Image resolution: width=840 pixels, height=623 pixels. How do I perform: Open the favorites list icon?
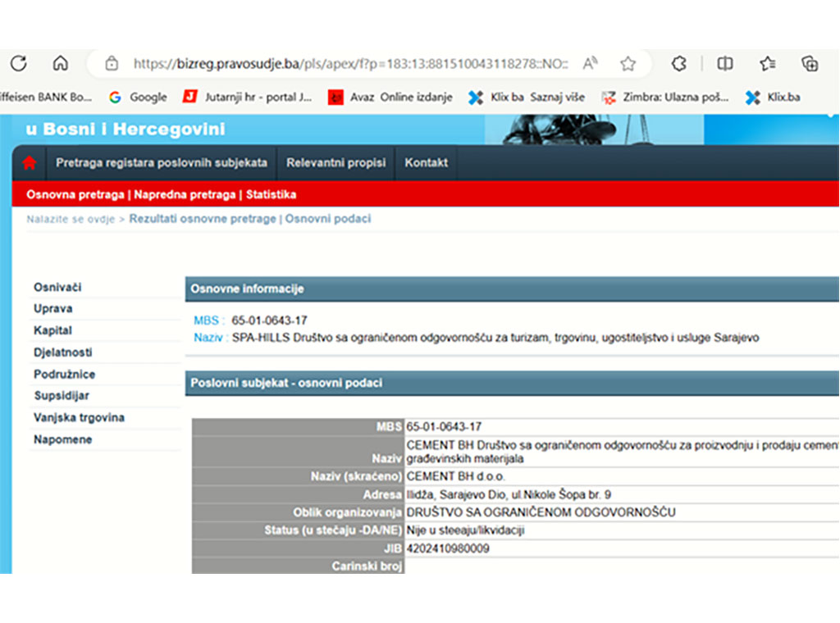(767, 63)
